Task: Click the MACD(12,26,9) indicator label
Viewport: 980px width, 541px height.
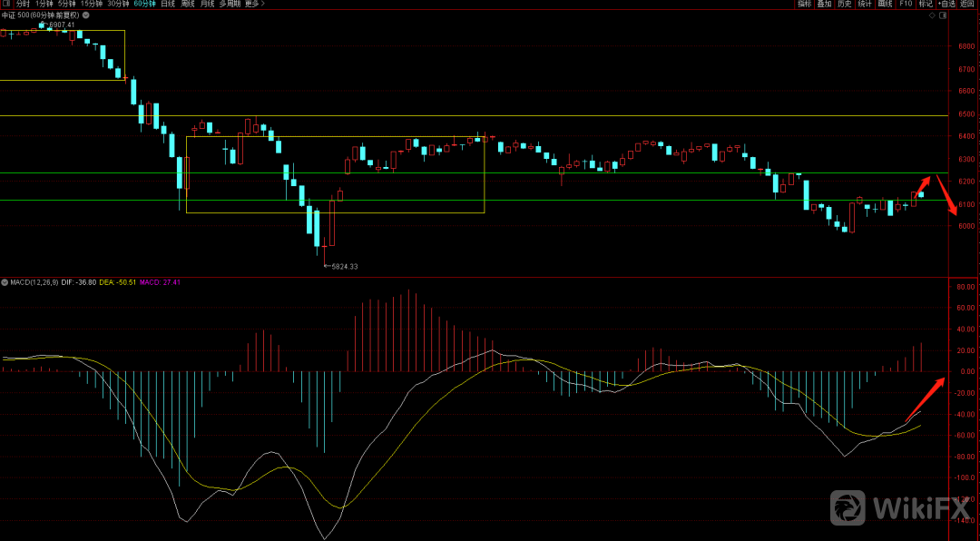Action: 34,282
